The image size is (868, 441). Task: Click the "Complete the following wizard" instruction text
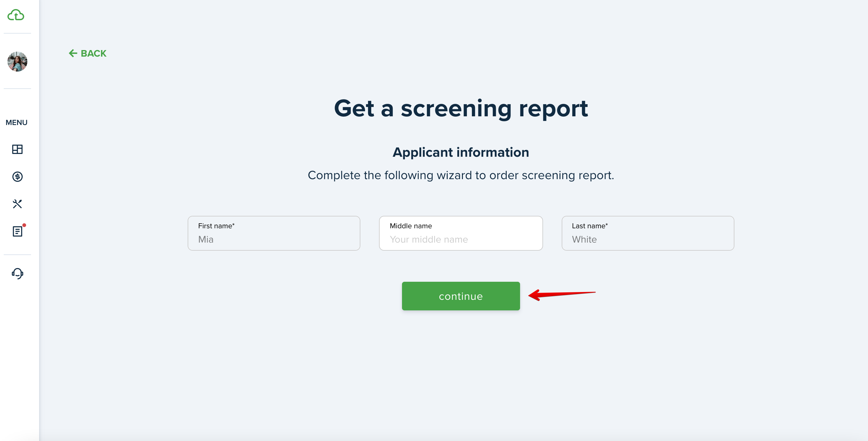tap(461, 175)
